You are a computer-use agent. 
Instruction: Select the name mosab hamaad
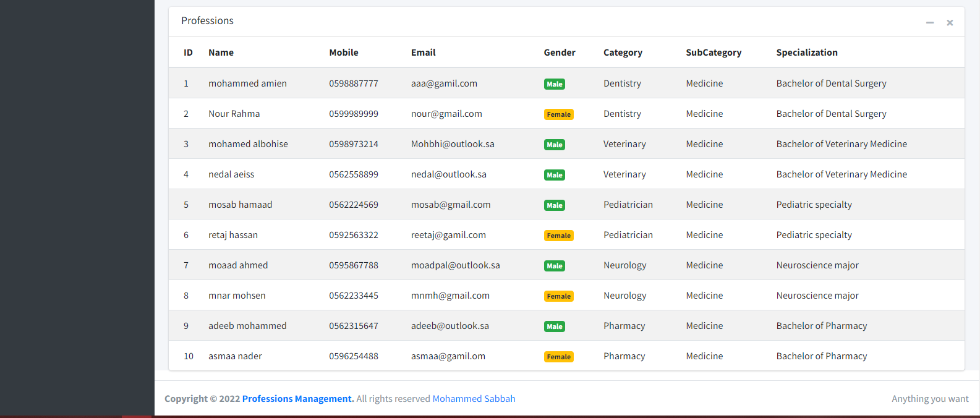tap(240, 205)
